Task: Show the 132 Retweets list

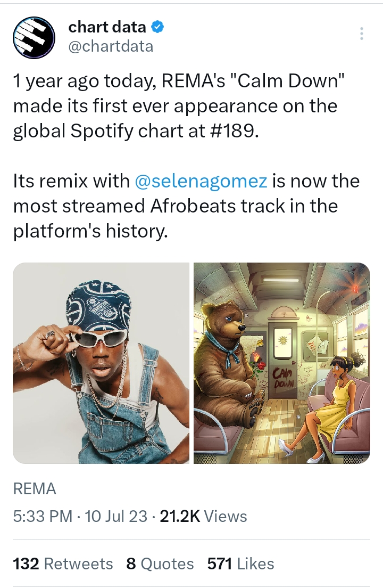Action: 63,563
